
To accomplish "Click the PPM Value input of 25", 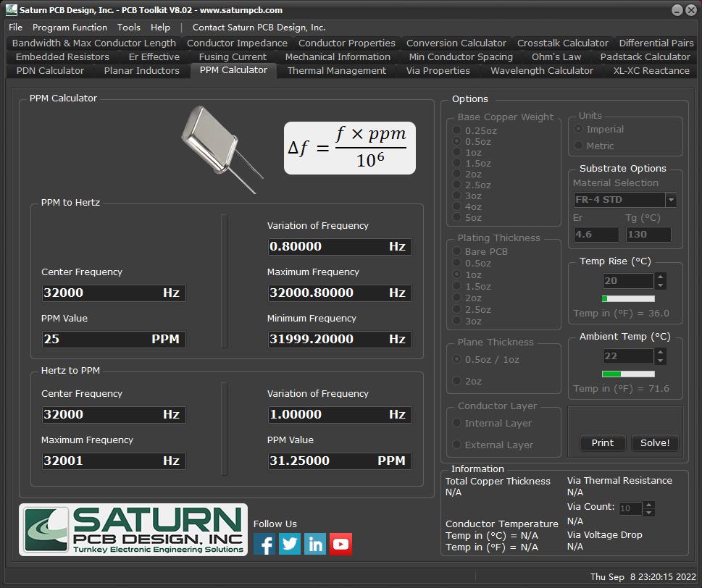I will click(114, 339).
